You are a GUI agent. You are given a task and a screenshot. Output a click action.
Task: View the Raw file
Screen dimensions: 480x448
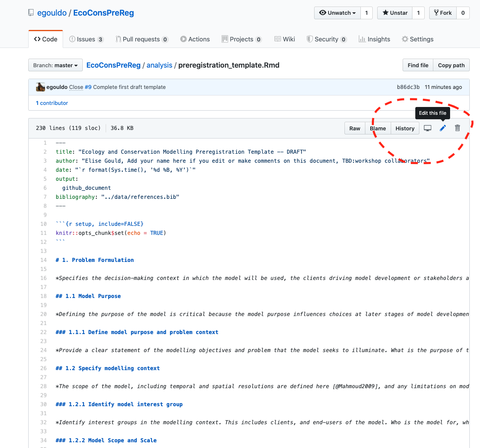coord(355,128)
